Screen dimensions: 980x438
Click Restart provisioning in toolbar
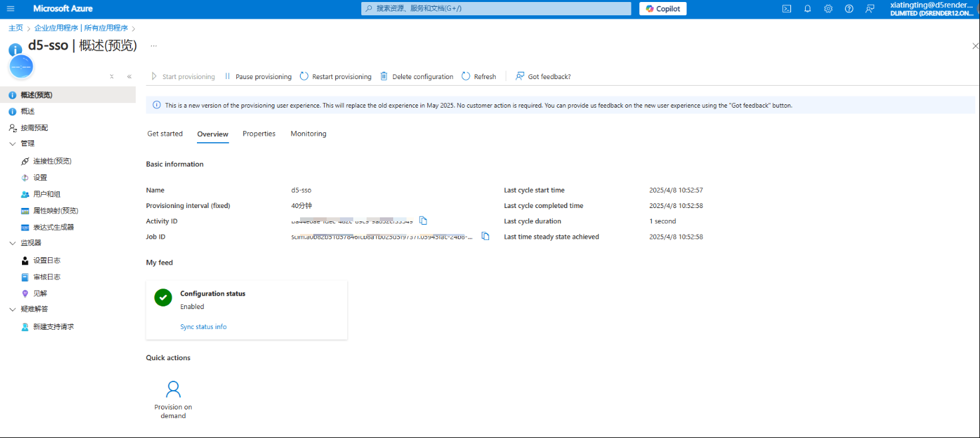(x=336, y=76)
